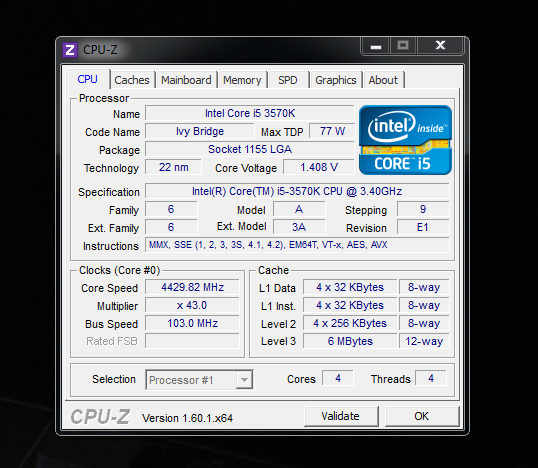538x468 pixels.
Task: Click the disabled maximize button in CPU-Z
Action: click(x=403, y=46)
